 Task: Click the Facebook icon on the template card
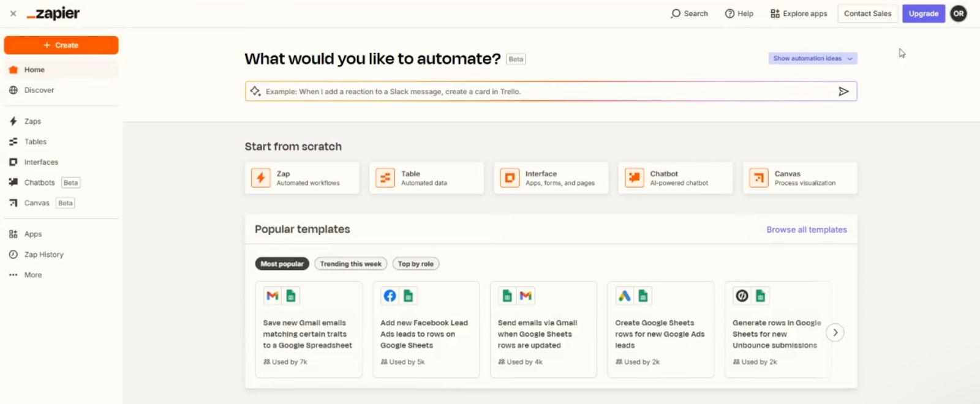390,296
